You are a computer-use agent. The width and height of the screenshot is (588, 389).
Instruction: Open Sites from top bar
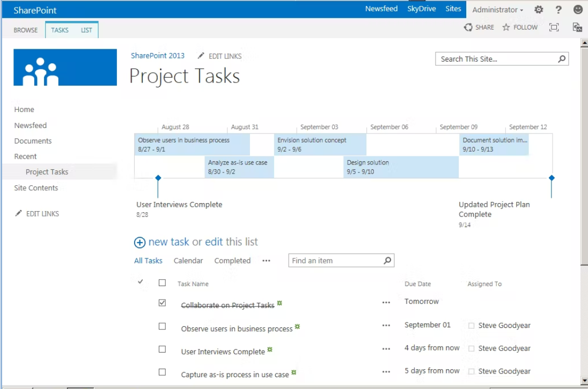pos(453,9)
